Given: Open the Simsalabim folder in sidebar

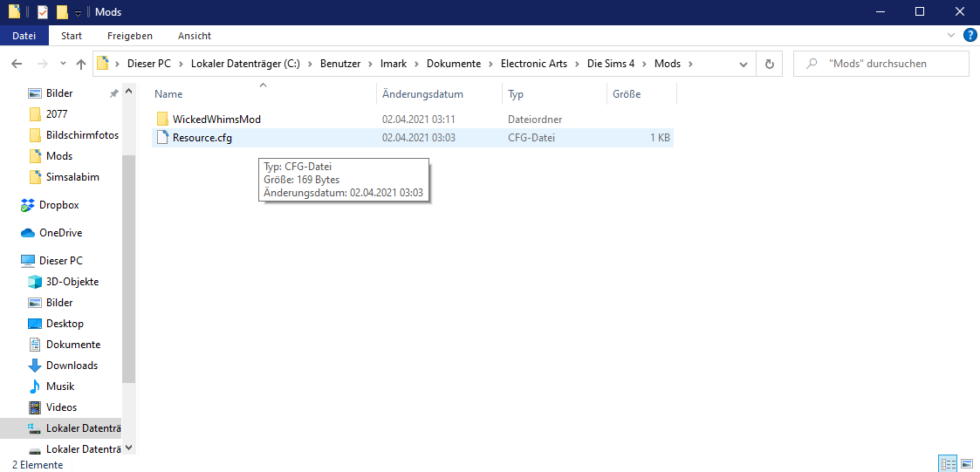Looking at the screenshot, I should point(72,177).
